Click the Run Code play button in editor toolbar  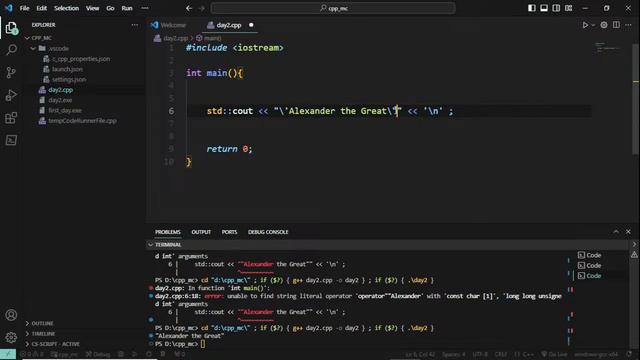coord(585,25)
